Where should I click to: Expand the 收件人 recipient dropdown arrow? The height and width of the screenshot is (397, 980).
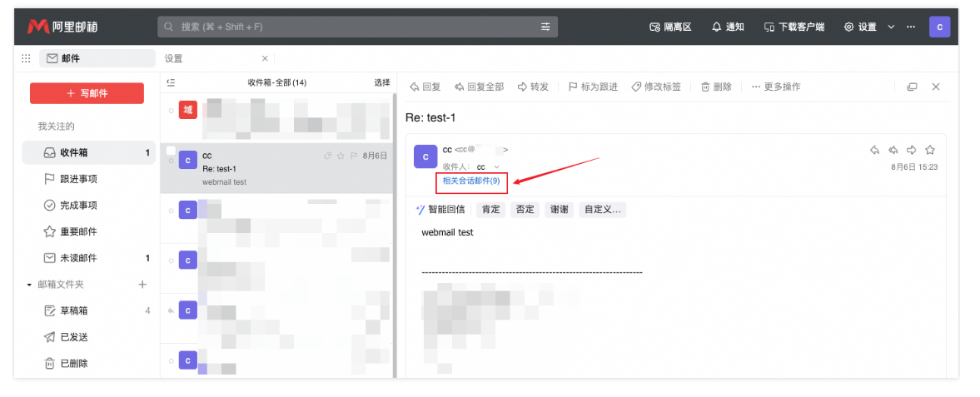[x=497, y=167]
